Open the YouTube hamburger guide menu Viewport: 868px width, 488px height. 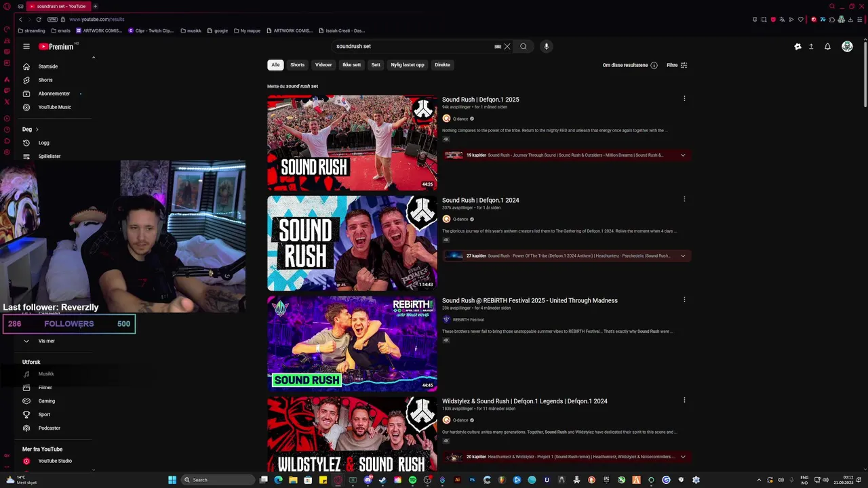pos(26,46)
